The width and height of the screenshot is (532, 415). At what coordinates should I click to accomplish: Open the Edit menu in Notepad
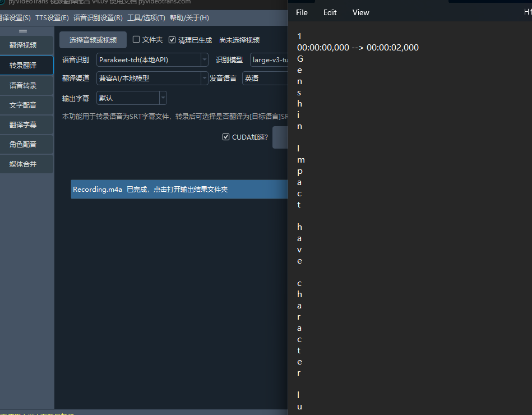coord(330,12)
